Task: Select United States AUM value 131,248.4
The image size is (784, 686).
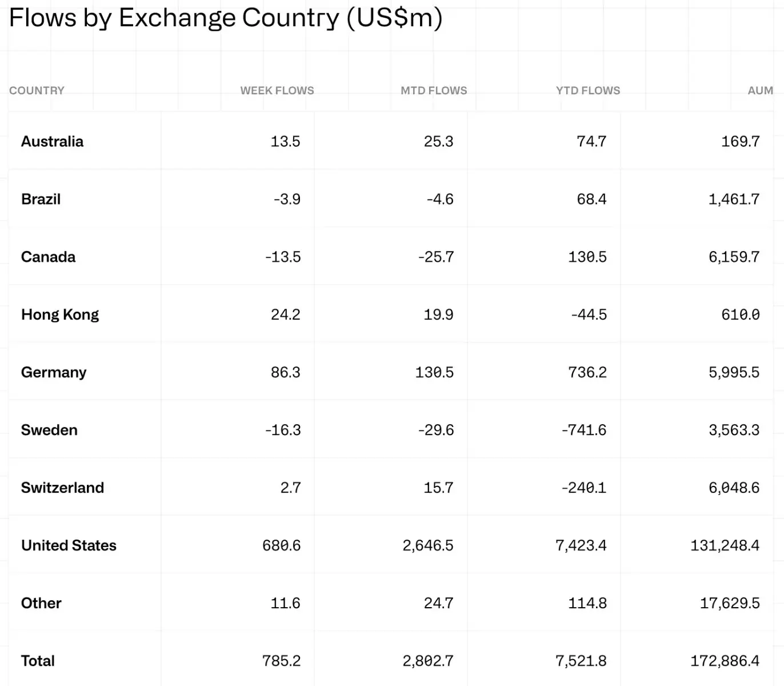Action: click(x=725, y=545)
